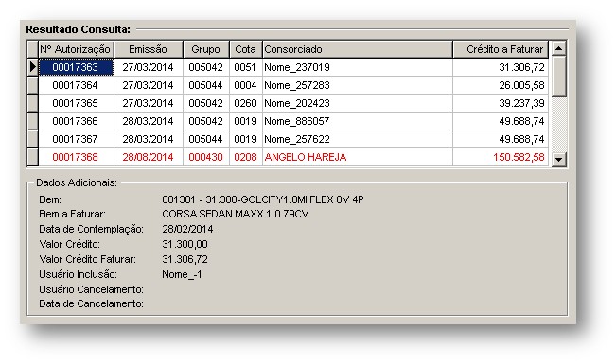Image resolution: width=616 pixels, height=364 pixels.
Task: Click row selector for authorization 00017366
Action: tap(32, 121)
